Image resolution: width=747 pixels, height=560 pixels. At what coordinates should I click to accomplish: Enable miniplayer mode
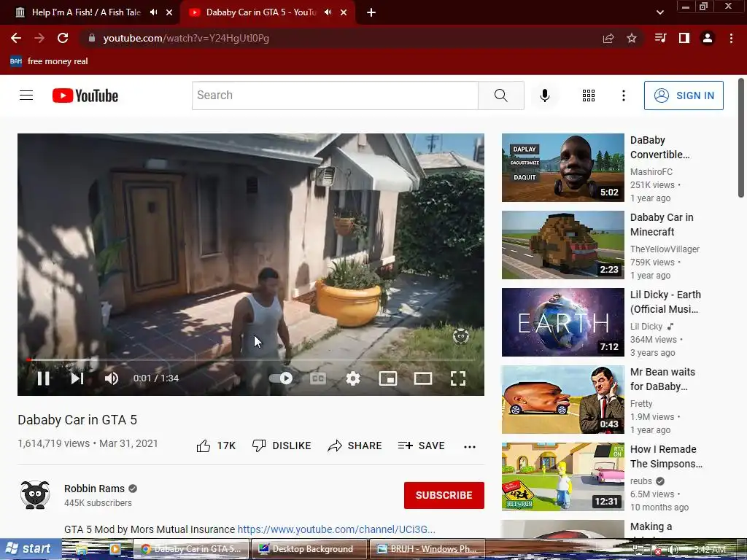point(388,378)
